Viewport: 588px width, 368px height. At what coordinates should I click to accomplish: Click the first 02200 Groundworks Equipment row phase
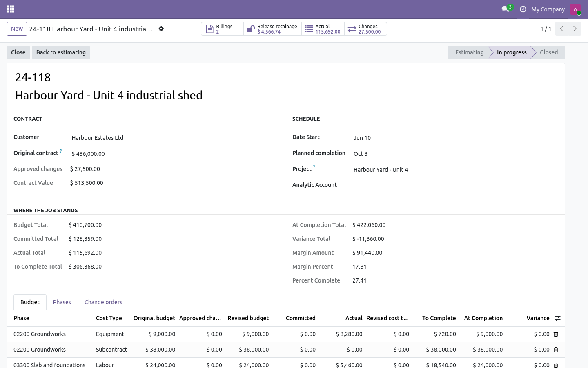pos(51,334)
